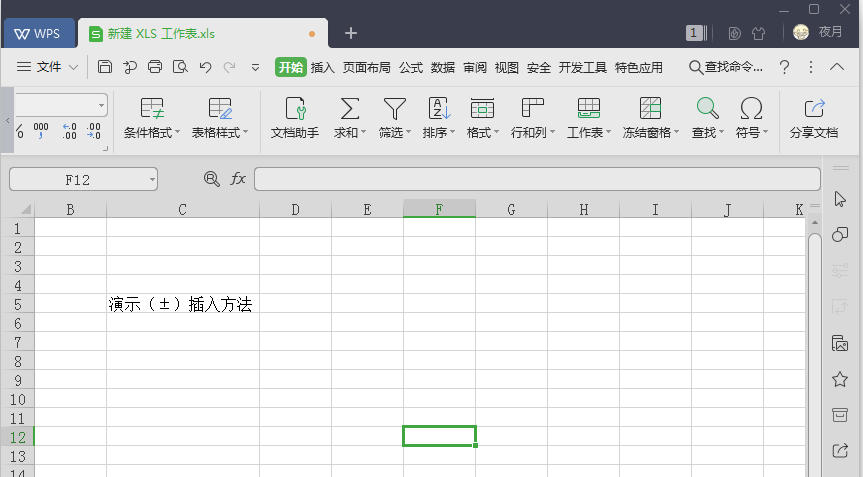
Task: Select column F header
Action: point(439,209)
